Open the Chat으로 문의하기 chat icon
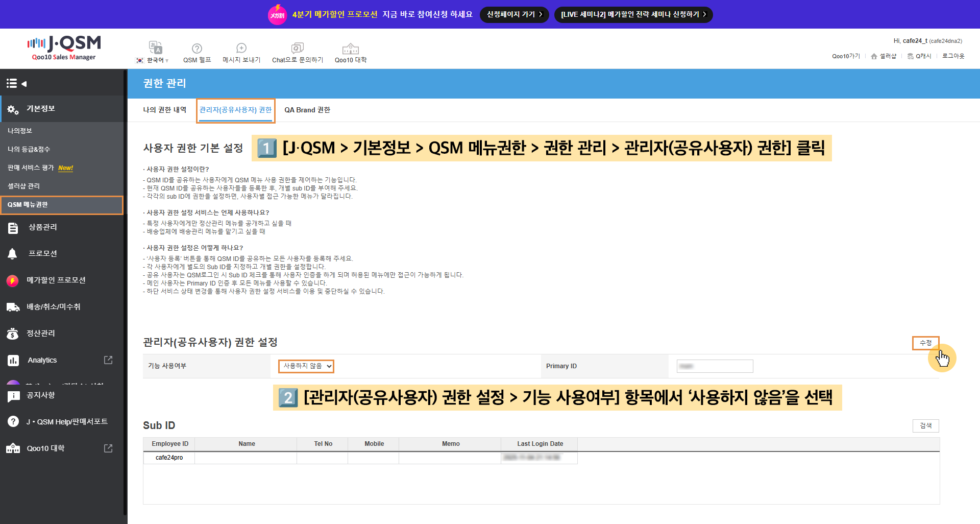 (x=298, y=48)
